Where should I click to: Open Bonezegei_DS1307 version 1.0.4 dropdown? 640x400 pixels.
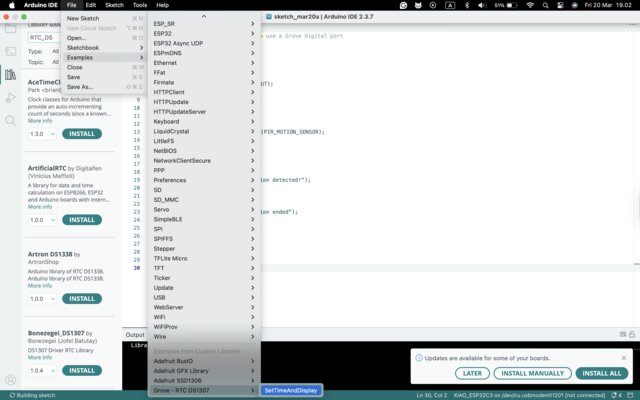pyautogui.click(x=42, y=371)
